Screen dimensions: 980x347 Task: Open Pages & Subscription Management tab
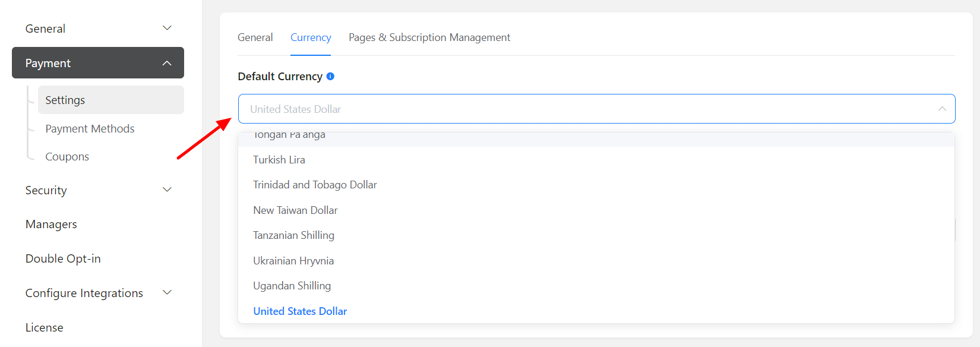click(429, 37)
